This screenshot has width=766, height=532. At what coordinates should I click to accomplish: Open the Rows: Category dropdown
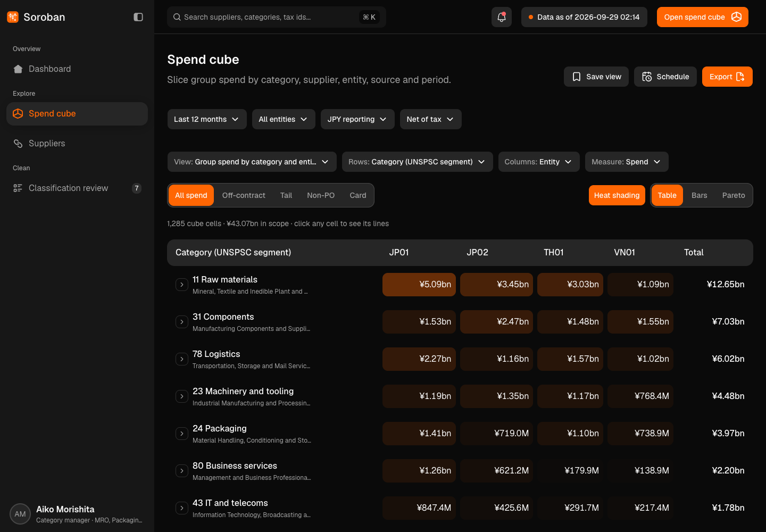coord(417,162)
